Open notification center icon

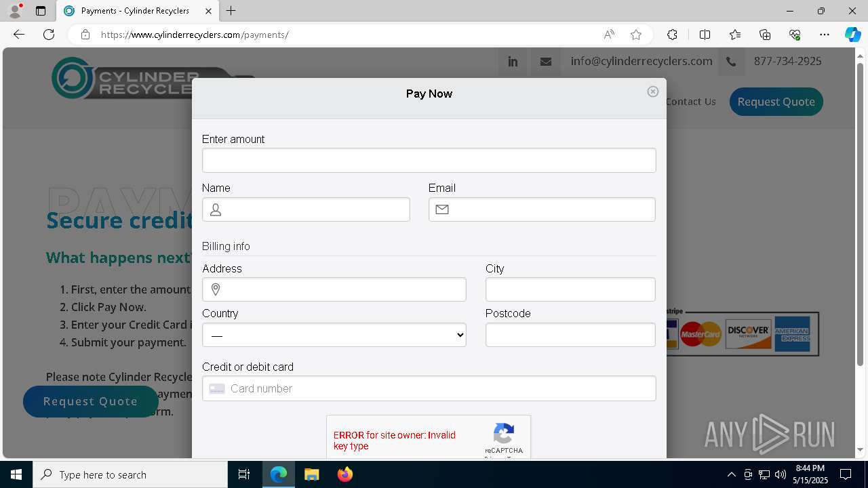click(x=846, y=474)
